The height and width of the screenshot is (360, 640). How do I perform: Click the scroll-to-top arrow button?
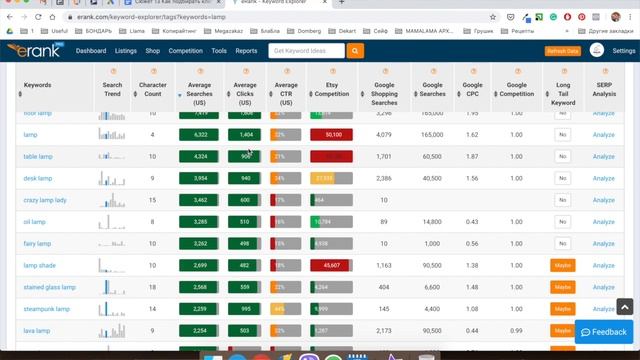pos(624,307)
